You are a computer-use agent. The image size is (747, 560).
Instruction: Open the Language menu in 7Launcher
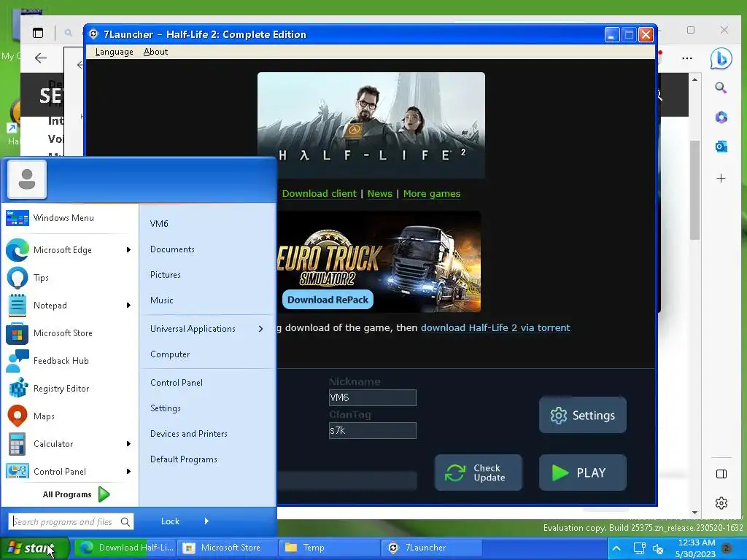pyautogui.click(x=114, y=52)
